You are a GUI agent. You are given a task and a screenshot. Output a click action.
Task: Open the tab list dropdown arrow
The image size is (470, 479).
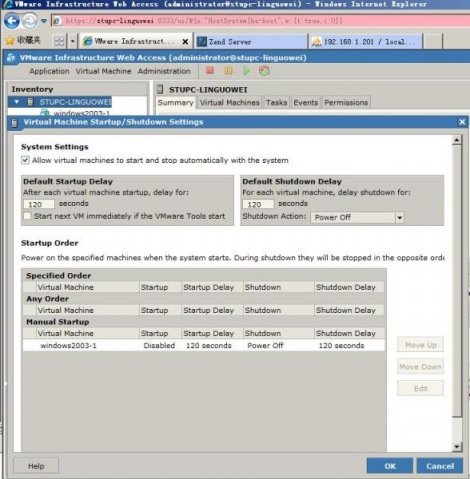pyautogui.click(x=72, y=41)
